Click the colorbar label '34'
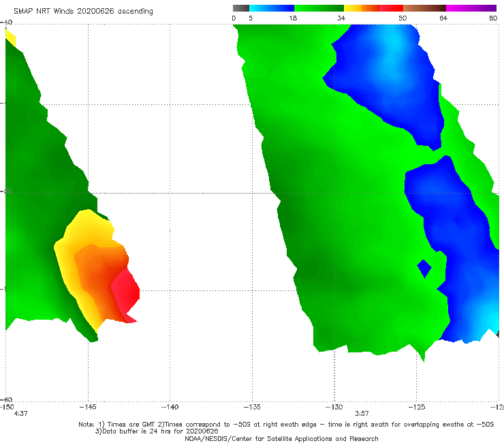This screenshot has width=504, height=443. click(x=341, y=18)
